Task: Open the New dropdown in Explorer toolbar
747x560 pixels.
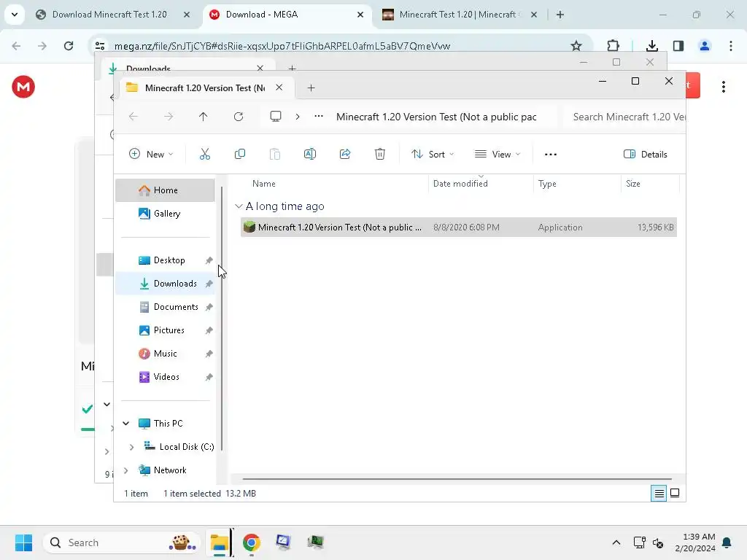Action: click(x=151, y=155)
